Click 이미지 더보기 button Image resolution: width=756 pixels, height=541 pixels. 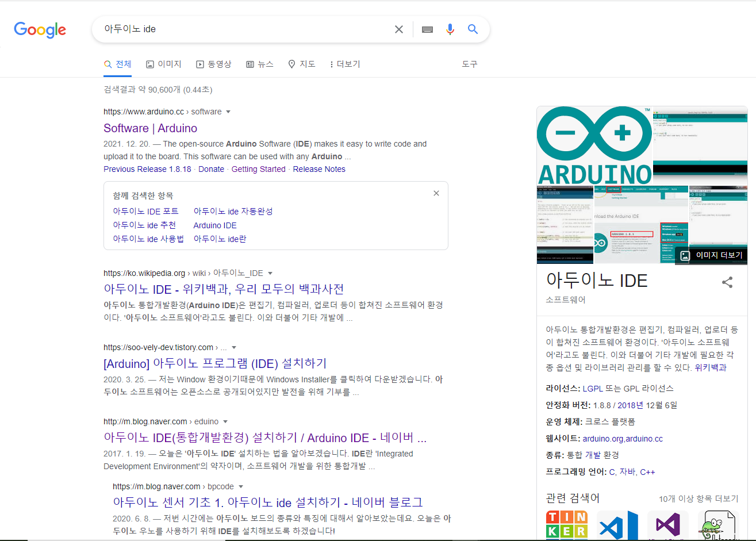(x=712, y=255)
